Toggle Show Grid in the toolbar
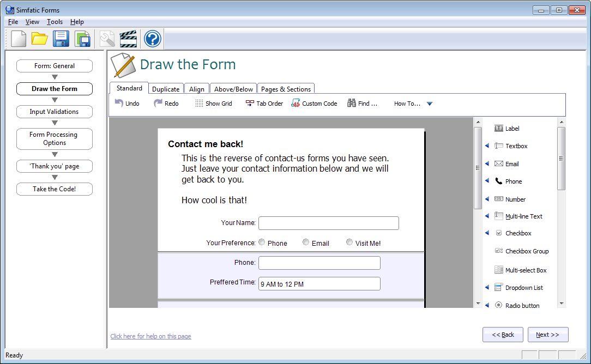Screen dimensions: 591x364 213,103
